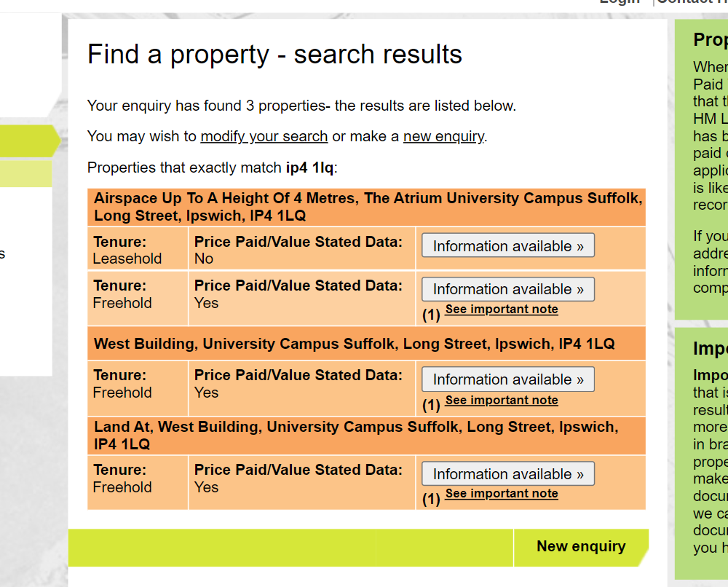Follow the 'new enquiry' inline link
The width and height of the screenshot is (728, 587).
[443, 136]
